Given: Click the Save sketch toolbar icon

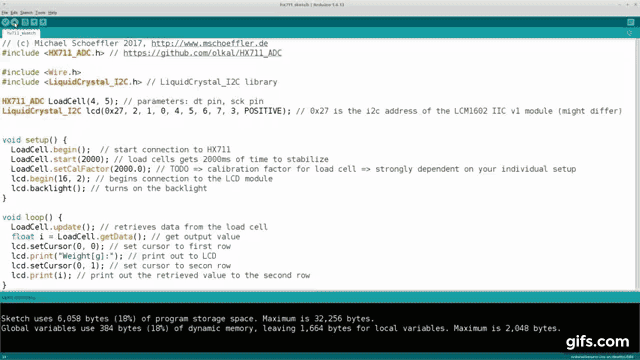Looking at the screenshot, I should click(x=43, y=22).
